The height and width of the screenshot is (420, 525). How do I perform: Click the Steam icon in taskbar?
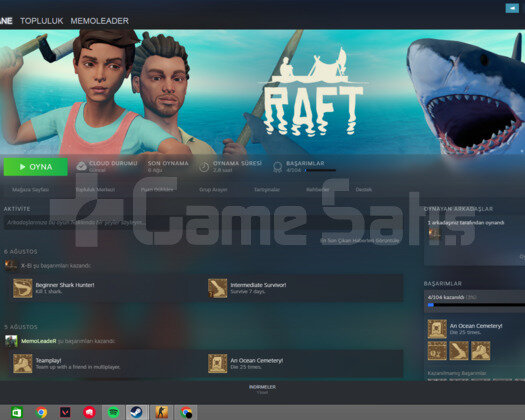tap(137, 412)
